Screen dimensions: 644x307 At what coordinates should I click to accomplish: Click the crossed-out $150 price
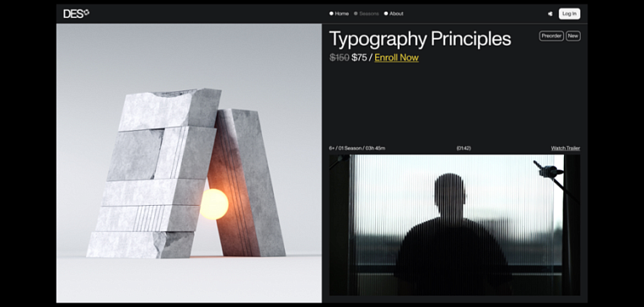click(x=339, y=57)
